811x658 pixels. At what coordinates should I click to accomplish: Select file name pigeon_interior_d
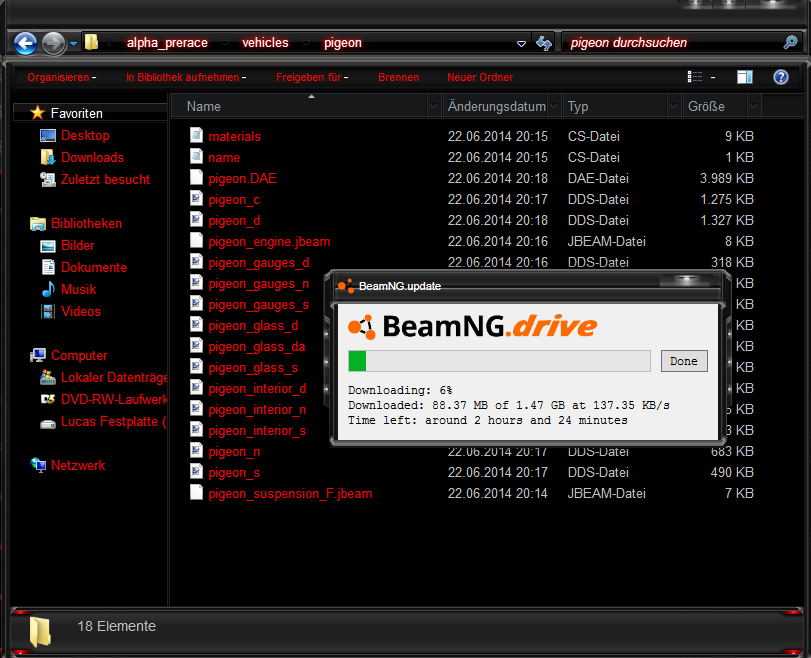(x=257, y=388)
